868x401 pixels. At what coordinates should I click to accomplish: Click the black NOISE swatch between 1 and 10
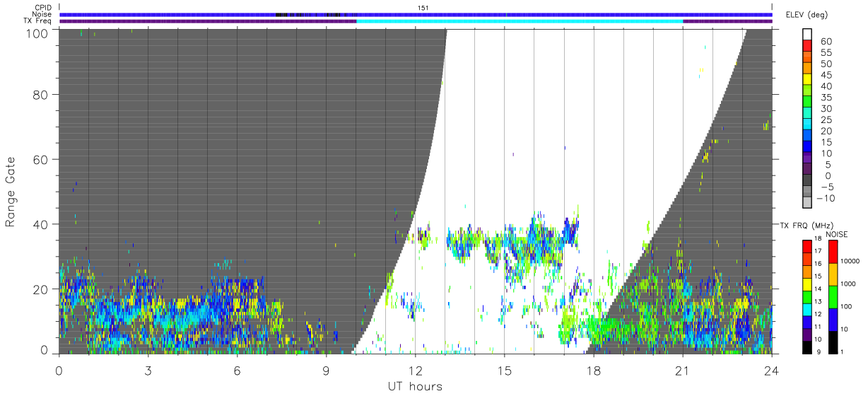point(833,341)
